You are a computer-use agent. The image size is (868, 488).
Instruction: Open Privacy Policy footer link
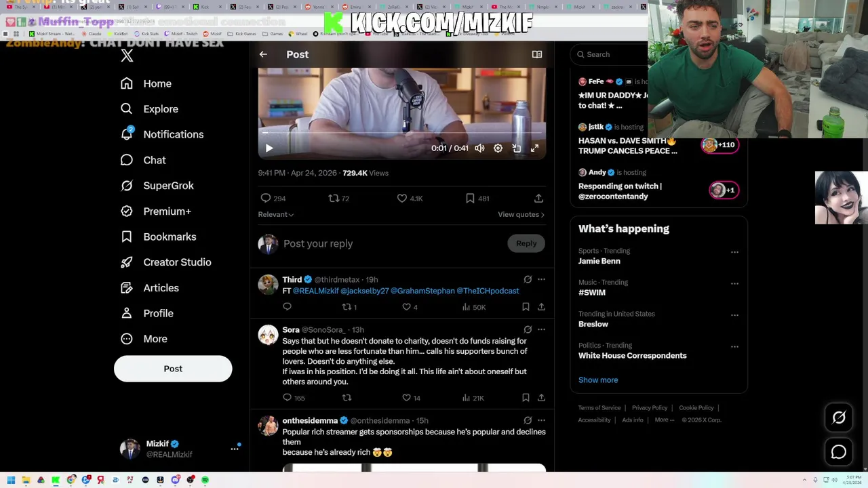tap(650, 408)
